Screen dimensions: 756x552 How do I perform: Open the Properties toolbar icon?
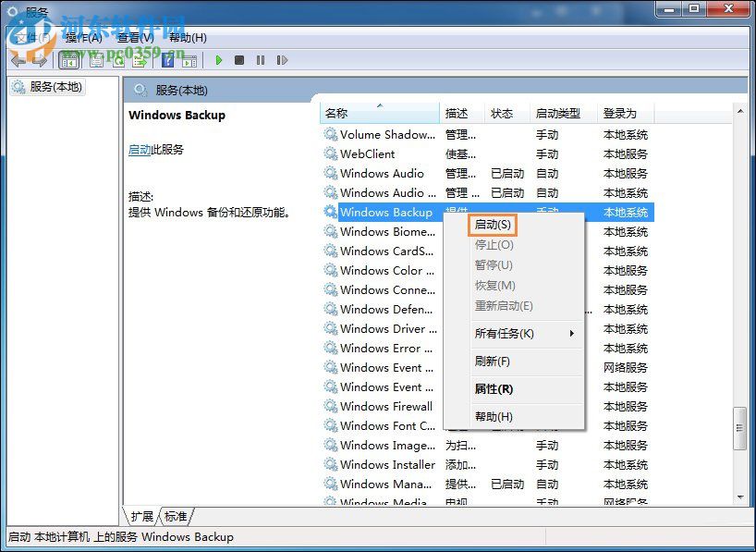(96, 60)
